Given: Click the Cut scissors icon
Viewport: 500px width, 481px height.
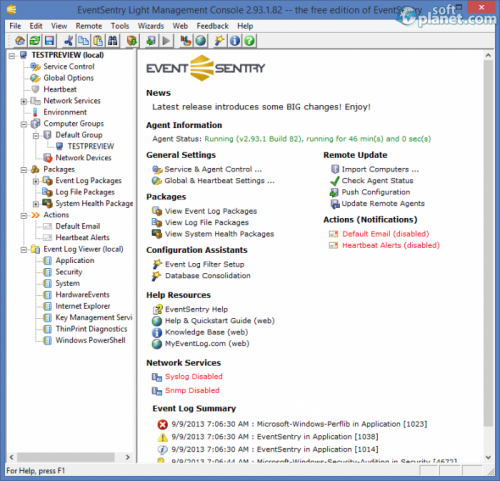Looking at the screenshot, I should 69,41.
